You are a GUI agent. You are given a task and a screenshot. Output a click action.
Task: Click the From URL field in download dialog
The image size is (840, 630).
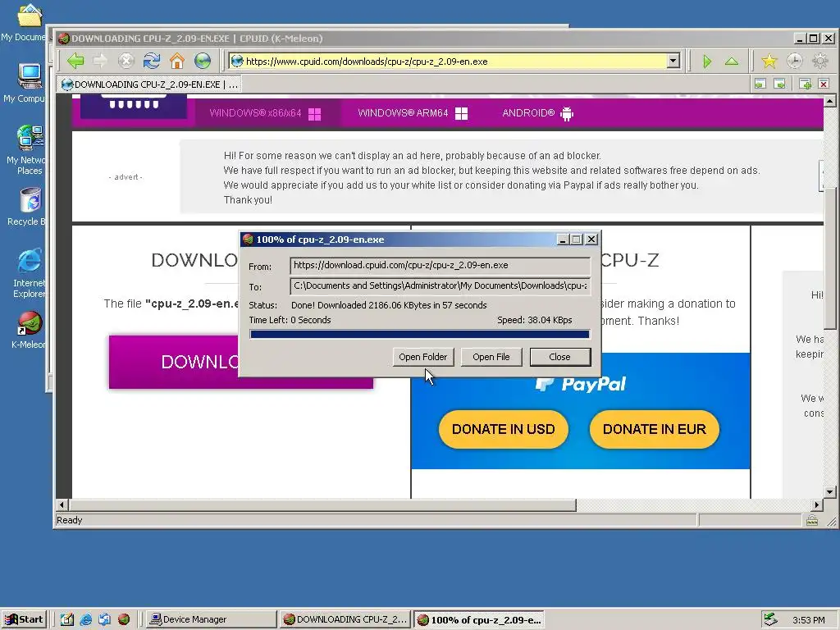pos(440,265)
